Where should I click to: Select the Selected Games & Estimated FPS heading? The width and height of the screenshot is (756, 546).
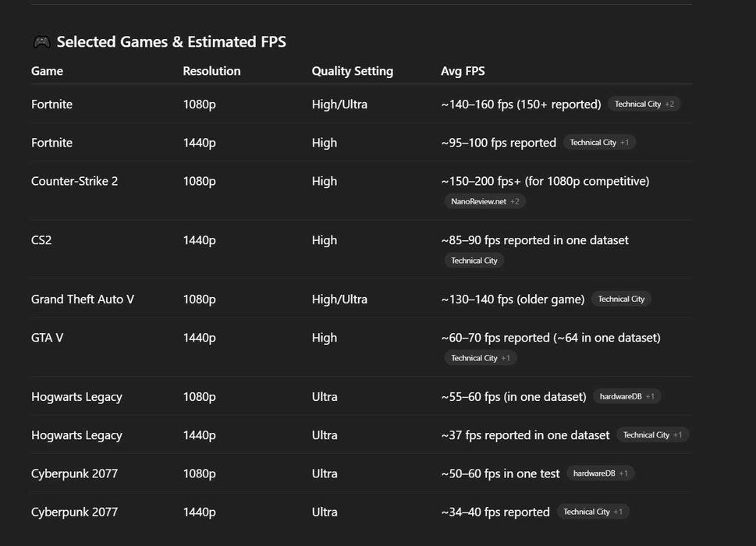(171, 42)
